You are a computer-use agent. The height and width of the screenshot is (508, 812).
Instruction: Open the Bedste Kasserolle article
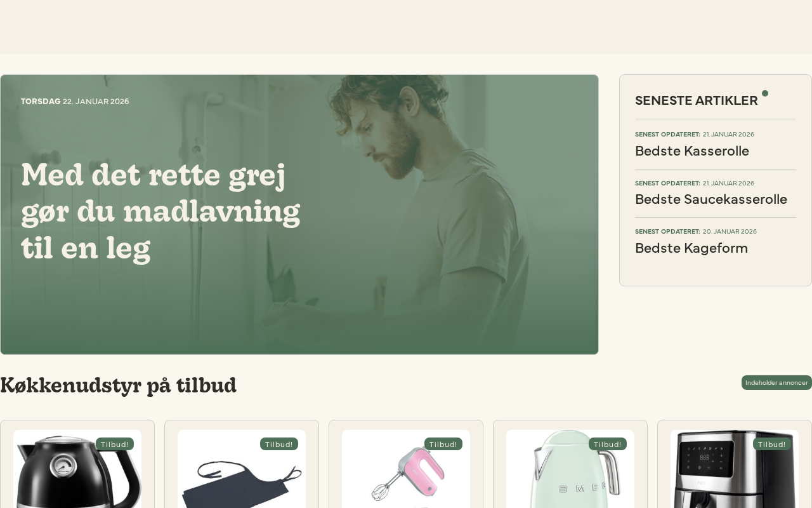coord(692,151)
